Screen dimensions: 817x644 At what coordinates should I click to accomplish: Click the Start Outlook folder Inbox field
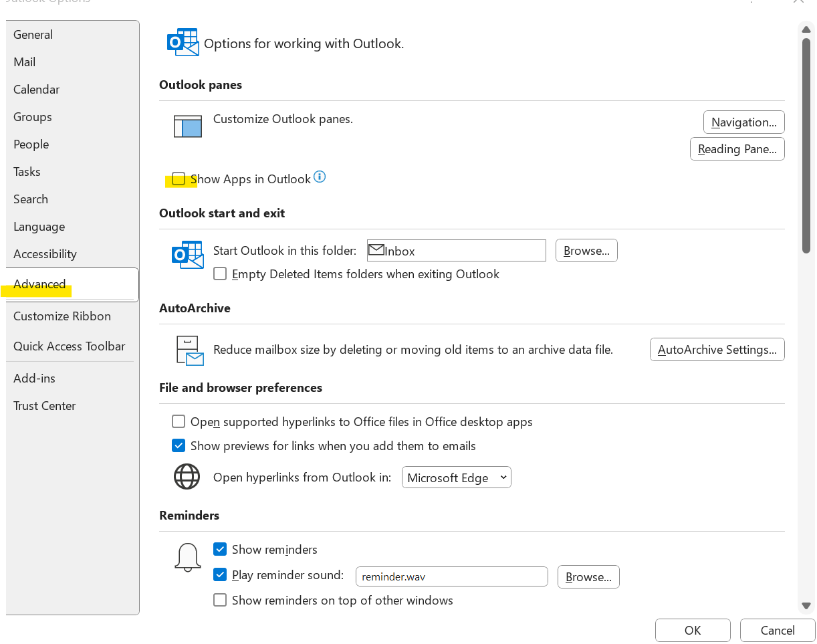click(457, 251)
